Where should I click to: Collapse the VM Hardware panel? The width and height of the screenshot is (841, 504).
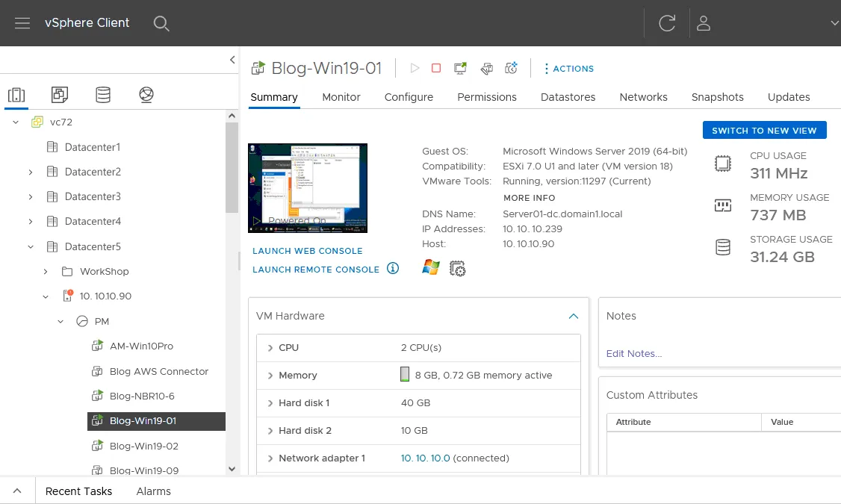[573, 316]
